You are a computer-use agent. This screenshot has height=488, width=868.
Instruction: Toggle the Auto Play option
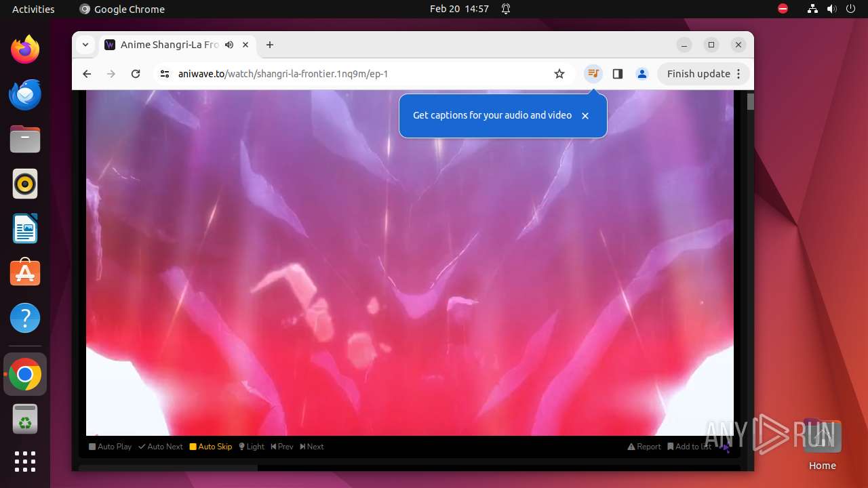tap(111, 447)
